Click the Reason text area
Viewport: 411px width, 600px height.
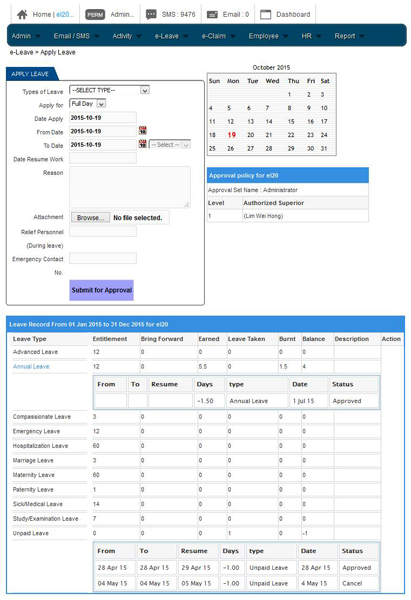(x=130, y=187)
